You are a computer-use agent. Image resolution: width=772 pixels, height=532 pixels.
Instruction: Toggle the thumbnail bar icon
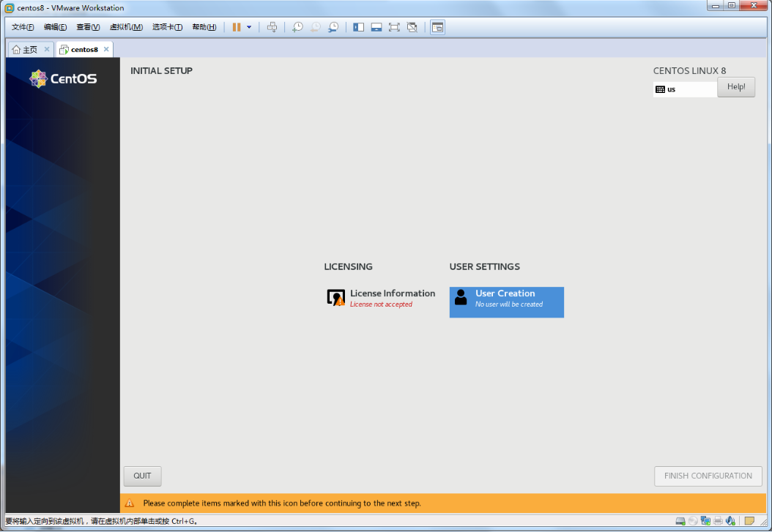click(376, 27)
